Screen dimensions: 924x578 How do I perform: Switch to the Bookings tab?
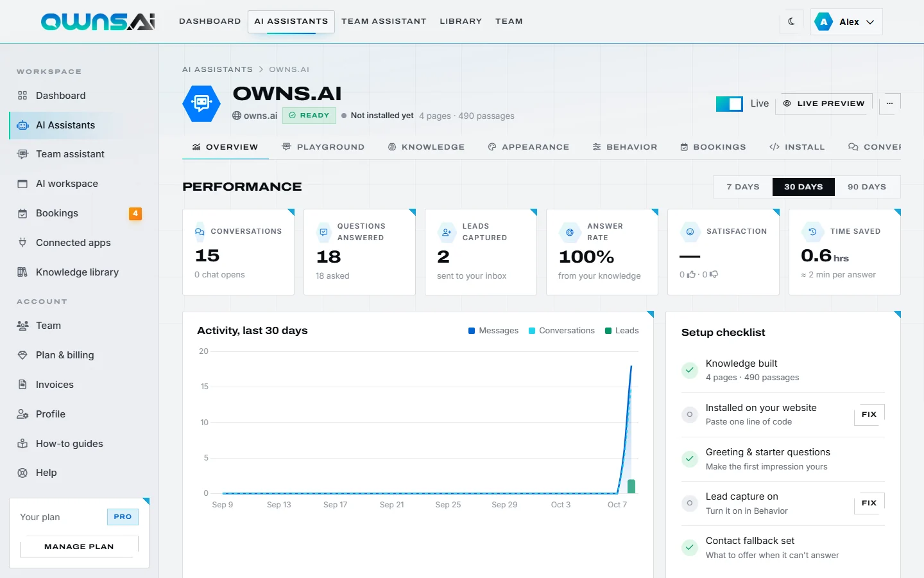713,147
